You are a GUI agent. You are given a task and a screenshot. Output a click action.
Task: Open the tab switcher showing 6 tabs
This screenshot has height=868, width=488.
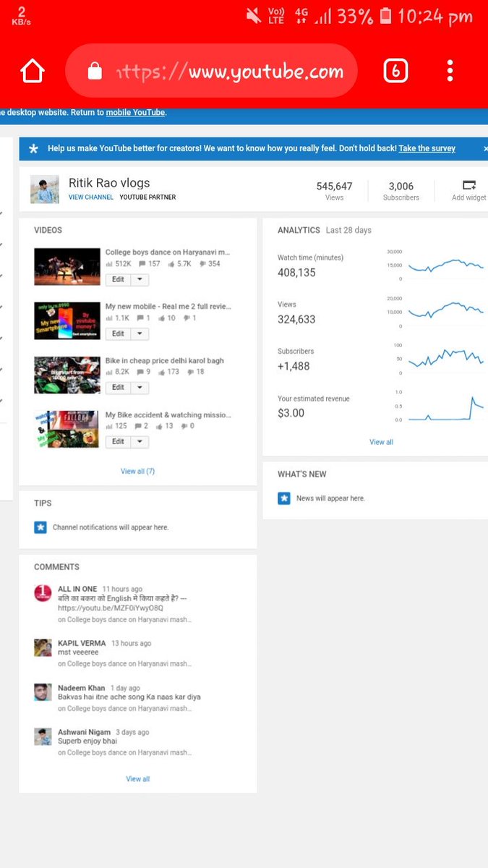point(395,71)
